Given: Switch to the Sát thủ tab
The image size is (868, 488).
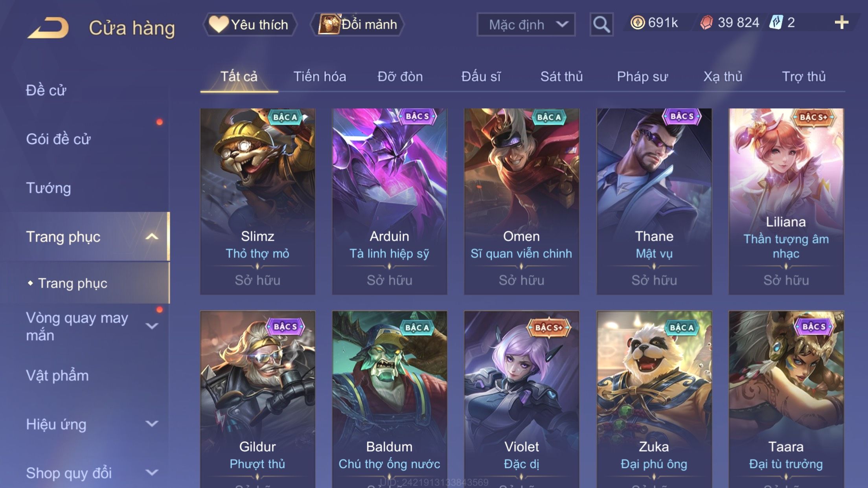Looking at the screenshot, I should 561,76.
